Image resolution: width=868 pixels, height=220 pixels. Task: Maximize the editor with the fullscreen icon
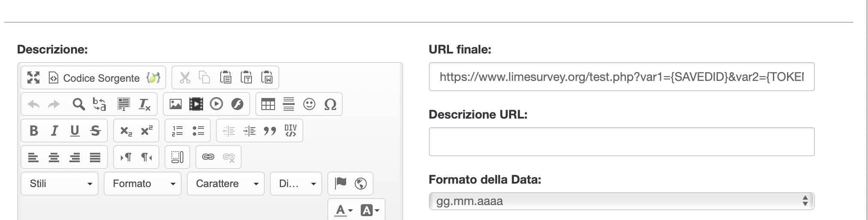33,77
